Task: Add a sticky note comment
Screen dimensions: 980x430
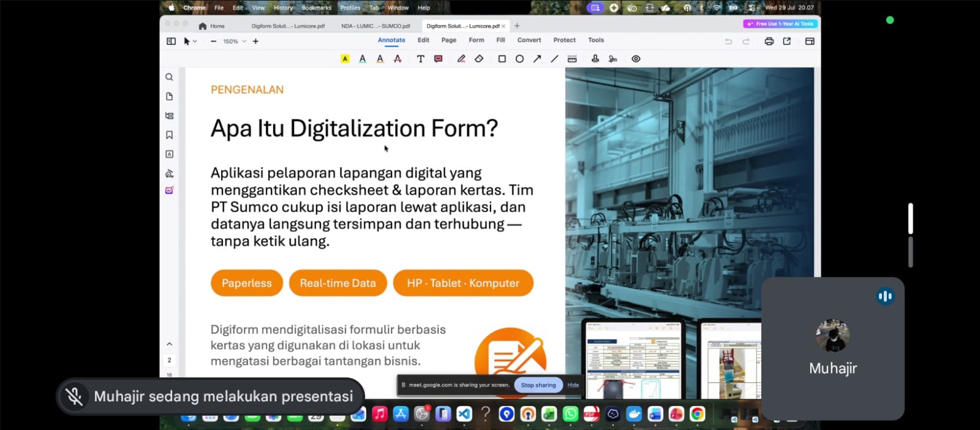Action: coord(438,59)
